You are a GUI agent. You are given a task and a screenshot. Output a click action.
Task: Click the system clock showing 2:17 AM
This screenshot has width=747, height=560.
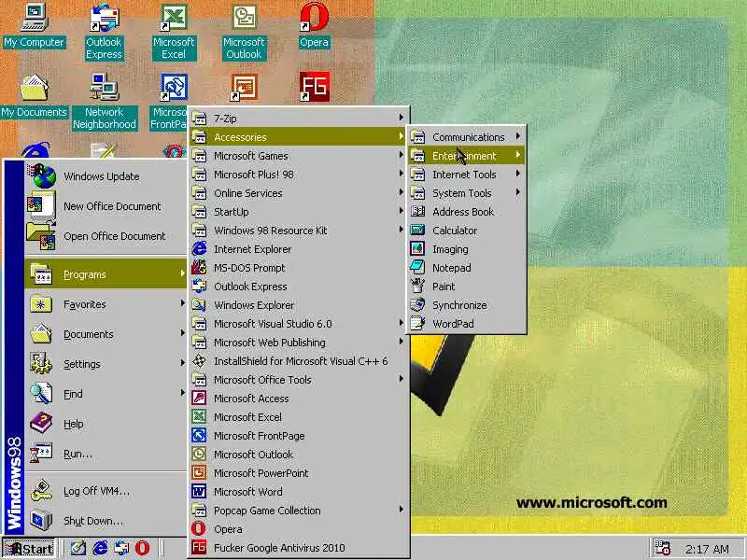tap(707, 549)
